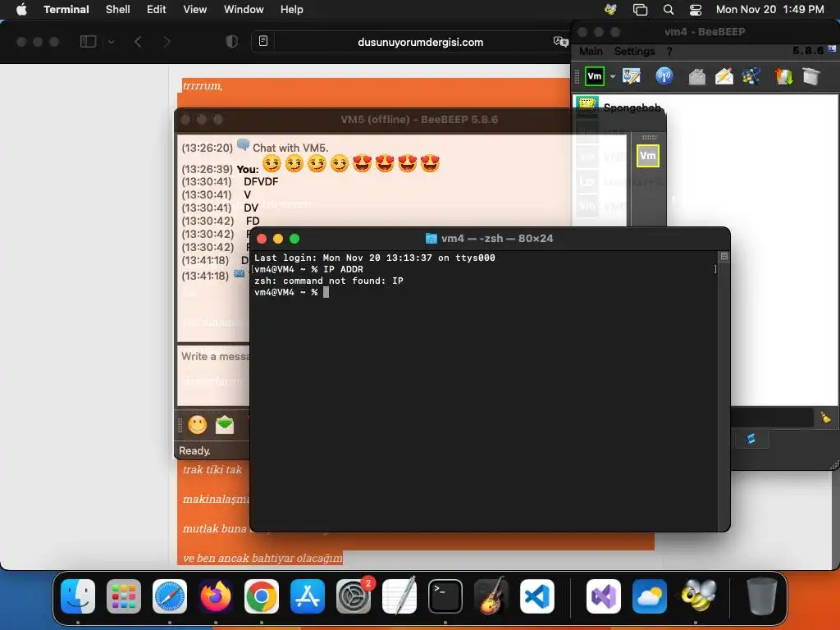Click the terminal text area at the prompt

(x=326, y=293)
